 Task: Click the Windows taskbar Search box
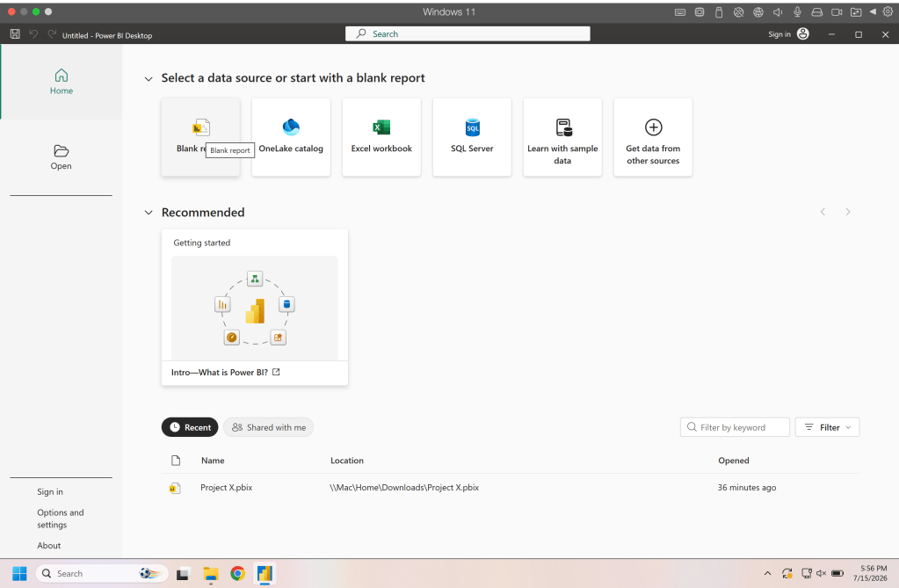tap(102, 574)
